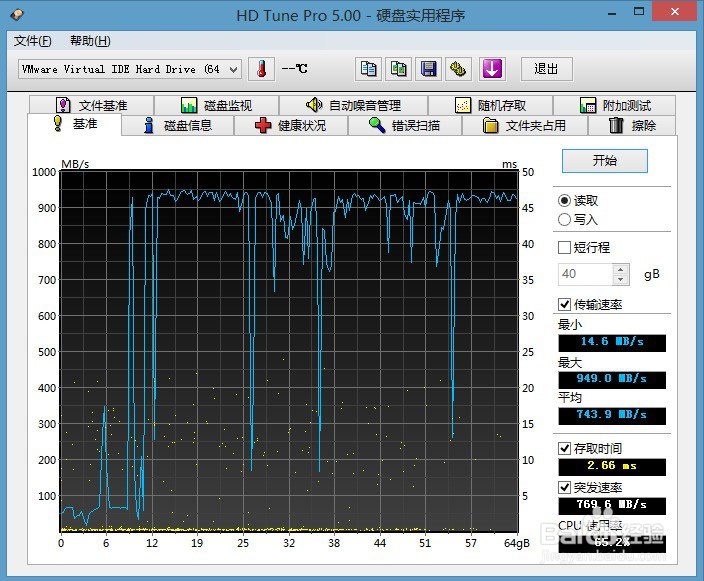The width and height of the screenshot is (704, 581).
Task: Open the 磁盘监视 tab
Action: click(x=216, y=106)
